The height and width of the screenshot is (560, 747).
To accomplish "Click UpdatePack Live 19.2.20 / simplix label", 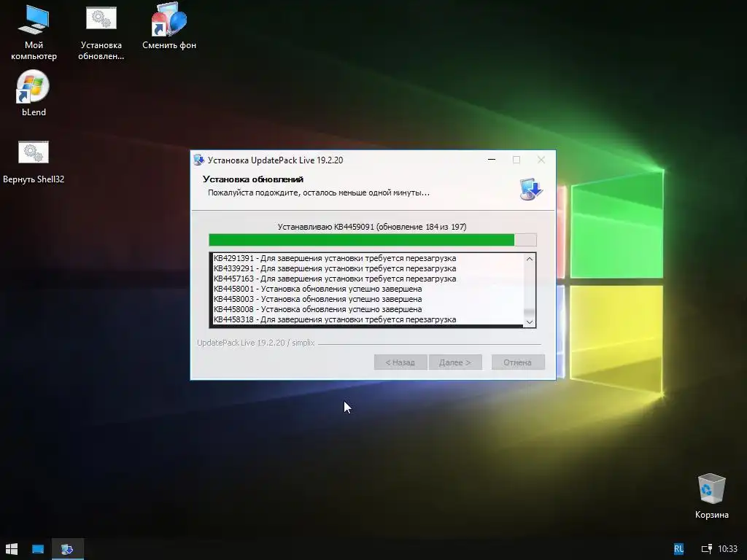I will click(256, 343).
